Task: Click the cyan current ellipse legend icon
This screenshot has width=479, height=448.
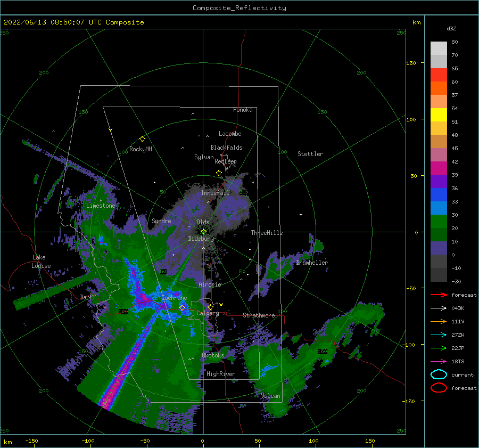Action: 439,374
